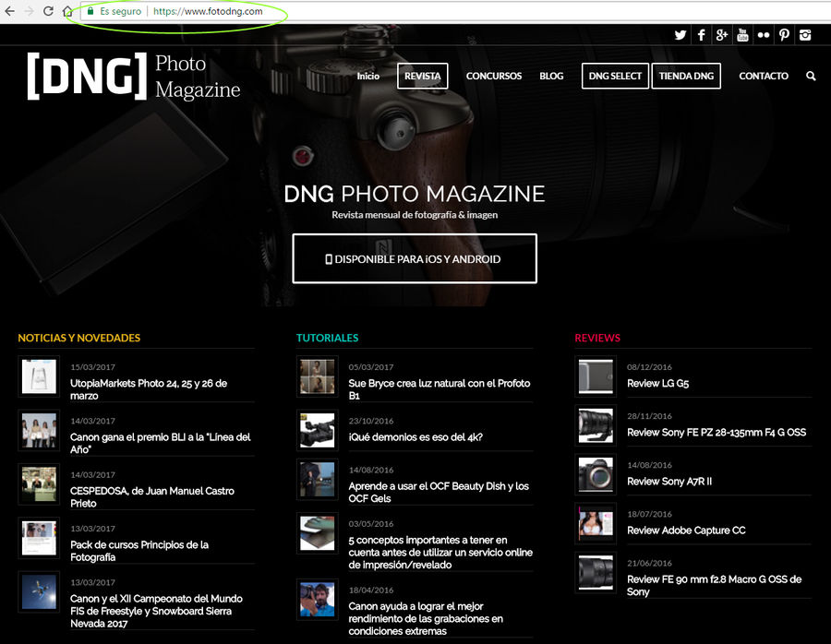Open NOTICIAS Y NOVEDADES section heading
831x644 pixels.
79,338
